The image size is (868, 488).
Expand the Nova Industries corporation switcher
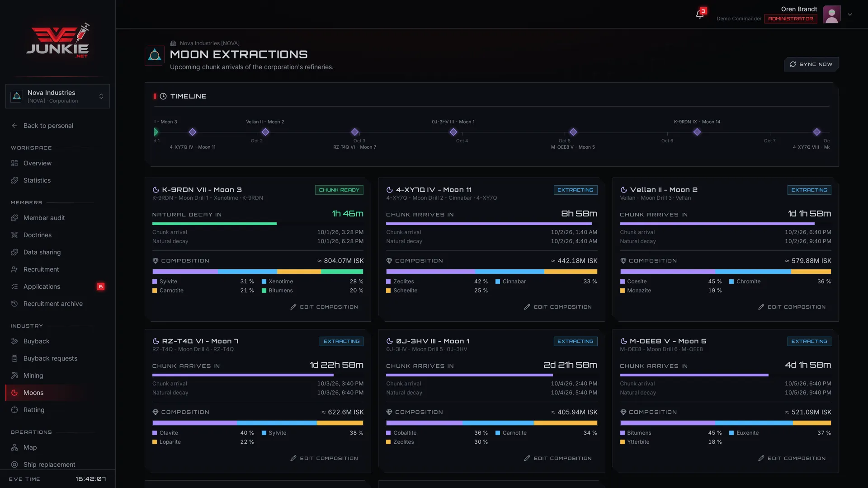(x=57, y=96)
